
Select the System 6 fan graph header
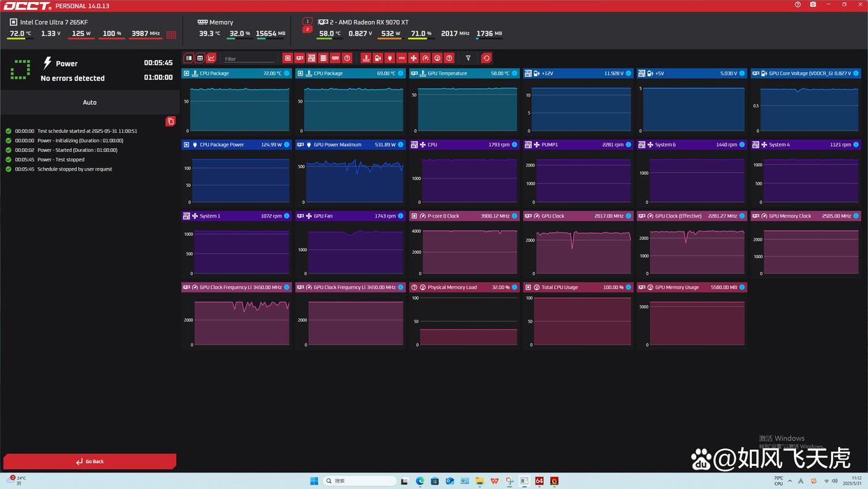pos(692,145)
